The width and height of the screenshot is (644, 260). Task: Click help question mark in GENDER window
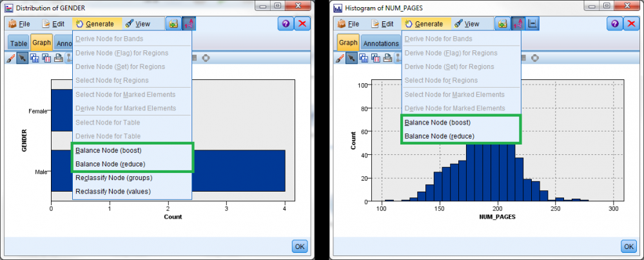click(286, 24)
